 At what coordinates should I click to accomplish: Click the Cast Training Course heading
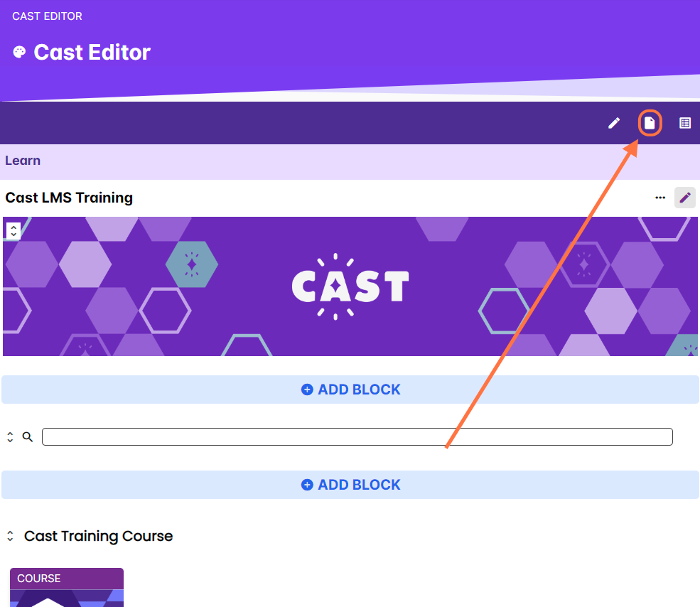(x=98, y=536)
